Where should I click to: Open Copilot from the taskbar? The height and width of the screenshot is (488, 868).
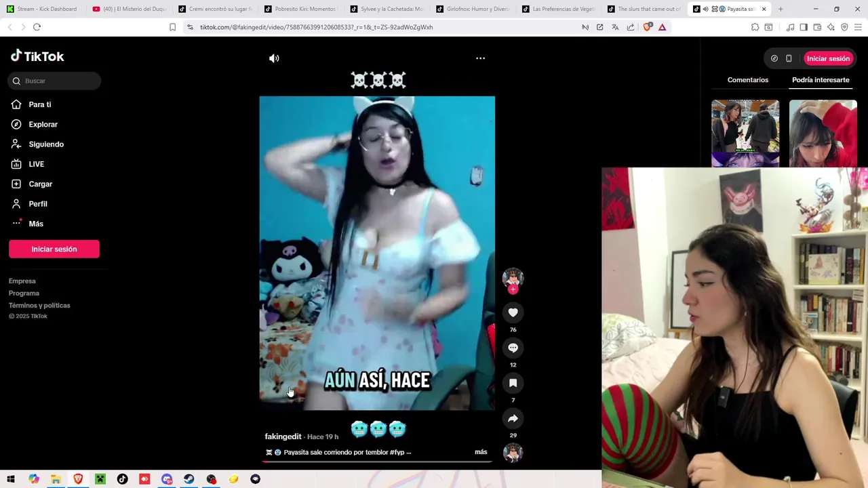tap(34, 479)
